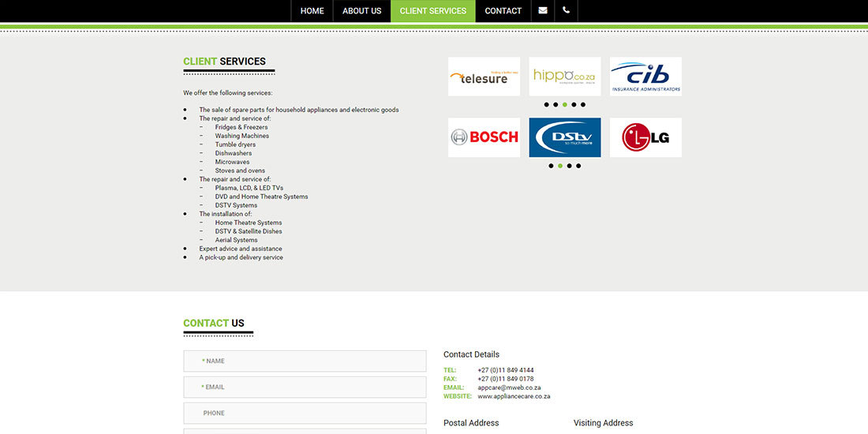Click the 'Stoves and ovens' list item
Image resolution: width=868 pixels, height=434 pixels.
240,170
